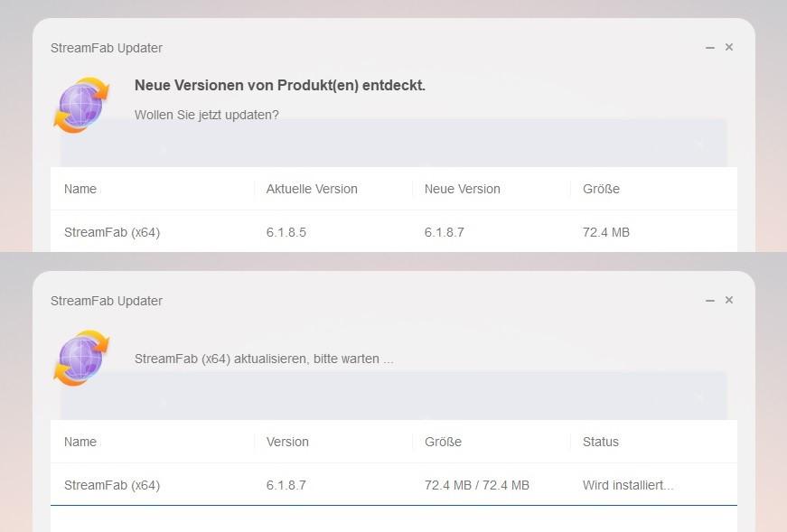
Task: Click globe update icon in lower updater window
Action: pyautogui.click(x=81, y=359)
